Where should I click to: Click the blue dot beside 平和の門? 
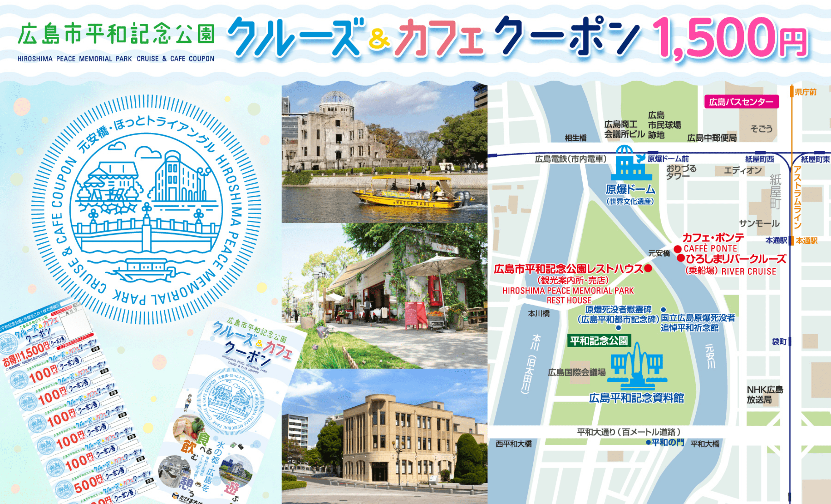[x=648, y=442]
